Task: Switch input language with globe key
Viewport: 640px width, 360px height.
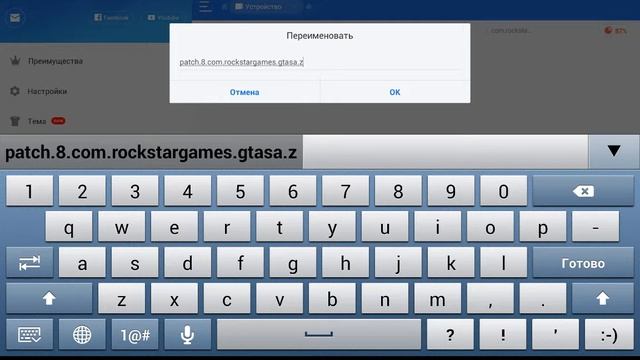Action: pos(82,335)
